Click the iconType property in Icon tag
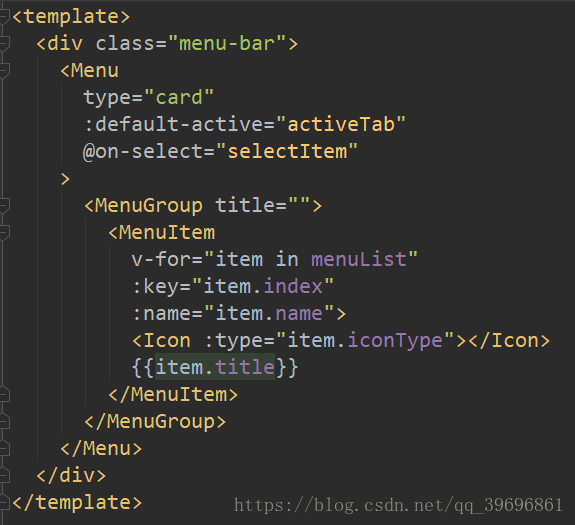575x525 pixels. [395, 341]
